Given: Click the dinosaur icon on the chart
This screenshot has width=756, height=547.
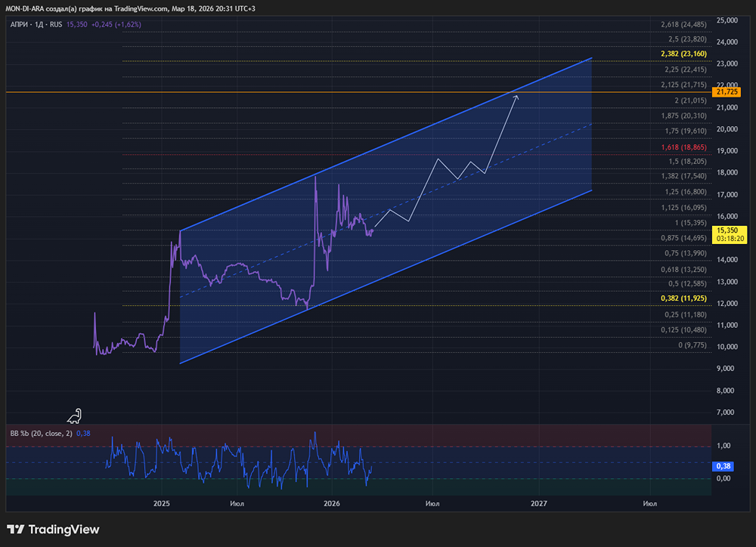Looking at the screenshot, I should click(75, 416).
